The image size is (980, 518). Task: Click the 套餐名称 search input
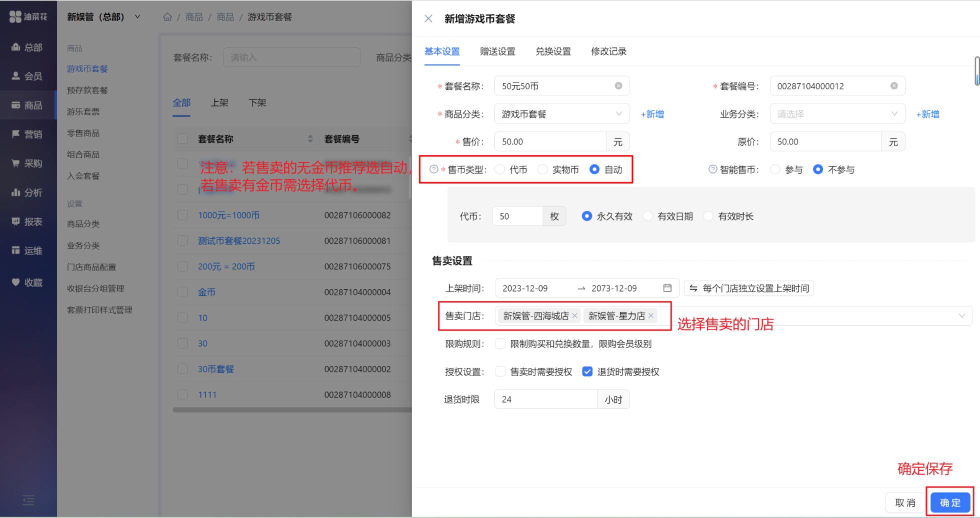pyautogui.click(x=291, y=57)
